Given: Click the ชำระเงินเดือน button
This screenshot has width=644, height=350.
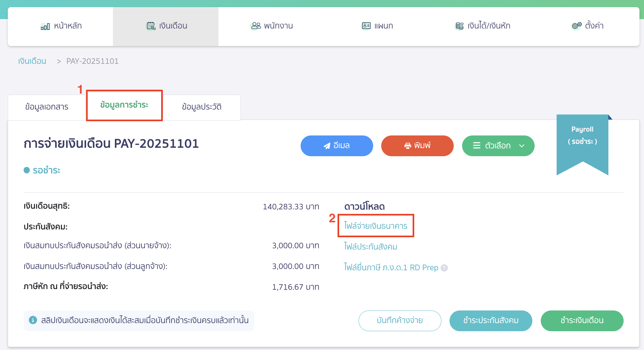Looking at the screenshot, I should tap(582, 320).
